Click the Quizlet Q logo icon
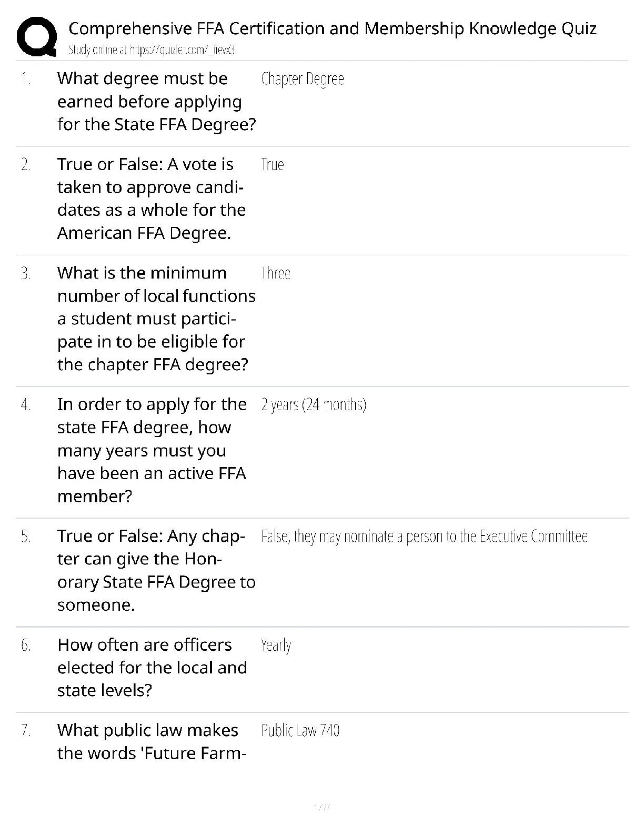 pos(36,36)
